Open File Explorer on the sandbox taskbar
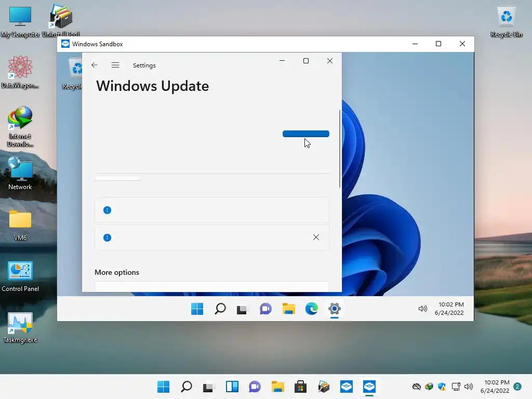Viewport: 532px width, 399px height. (x=288, y=309)
